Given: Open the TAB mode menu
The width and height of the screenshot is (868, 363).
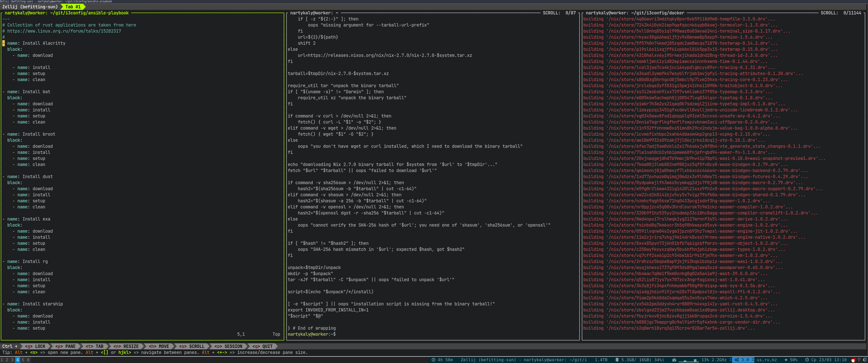Looking at the screenshot, I should point(94,347).
